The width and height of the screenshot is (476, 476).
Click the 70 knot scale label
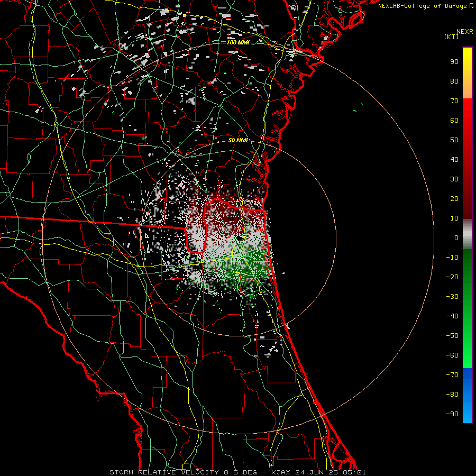click(454, 101)
